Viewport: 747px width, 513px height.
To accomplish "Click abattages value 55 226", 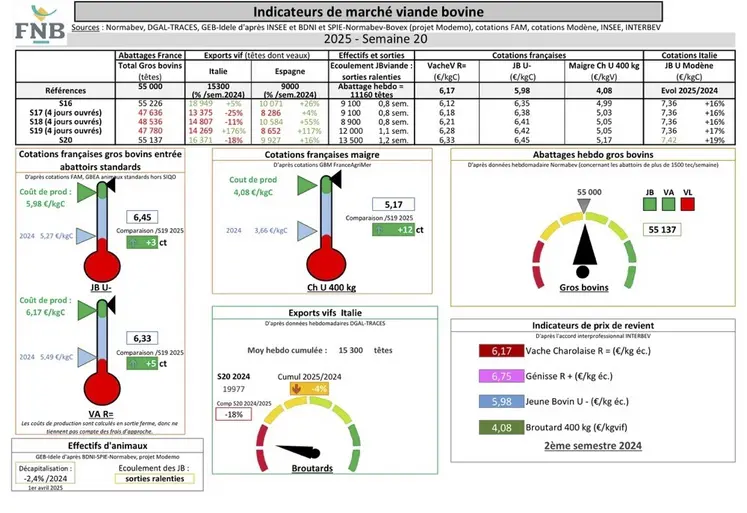I will pos(150,103).
